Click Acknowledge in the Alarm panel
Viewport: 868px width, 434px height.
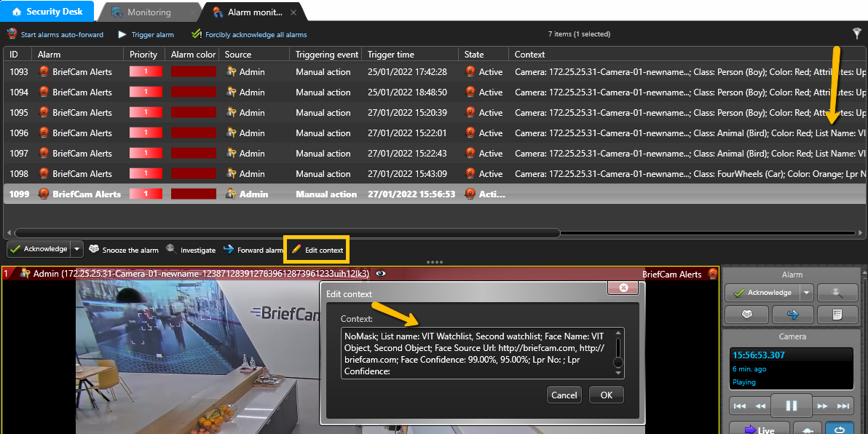click(x=763, y=292)
